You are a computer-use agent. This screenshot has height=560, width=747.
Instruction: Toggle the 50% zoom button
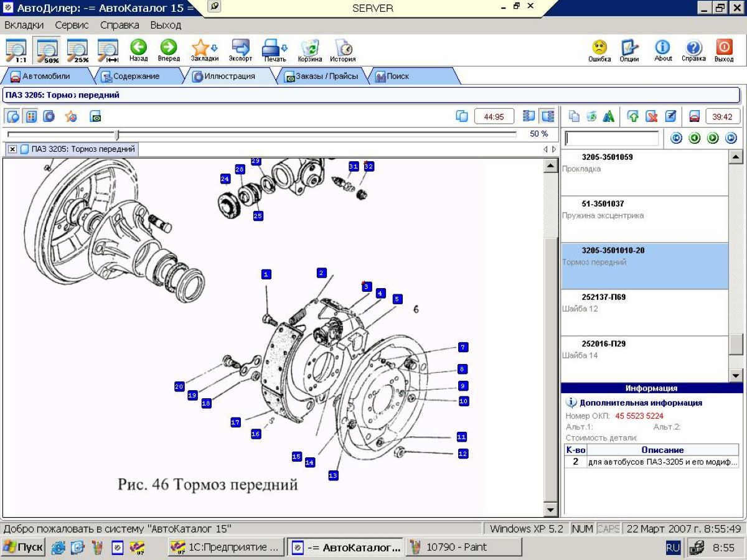47,51
